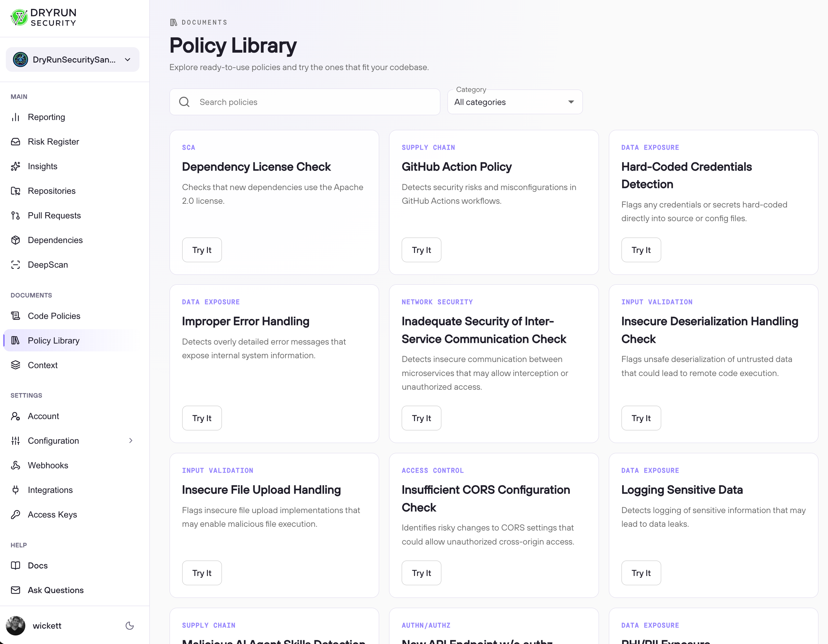Click the search magnifier icon
828x644 pixels.
[184, 102]
